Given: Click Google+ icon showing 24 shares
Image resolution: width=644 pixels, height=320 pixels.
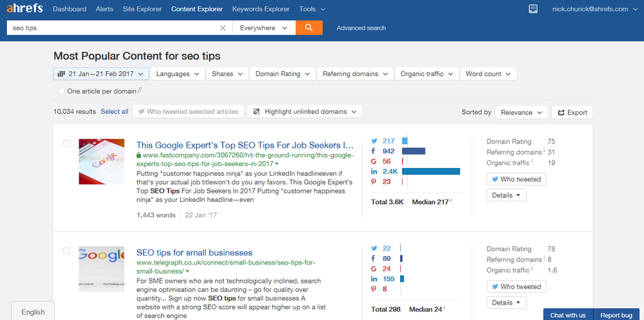Looking at the screenshot, I should [374, 269].
